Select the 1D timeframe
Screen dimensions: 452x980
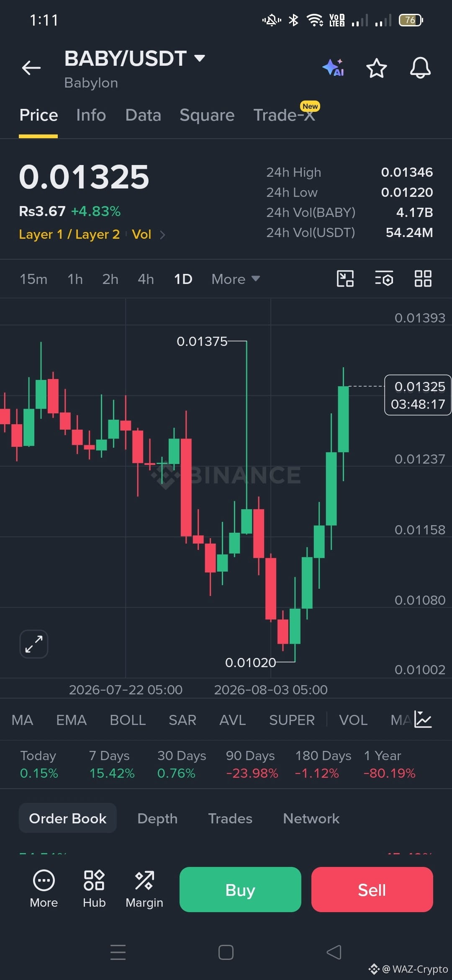(x=183, y=279)
